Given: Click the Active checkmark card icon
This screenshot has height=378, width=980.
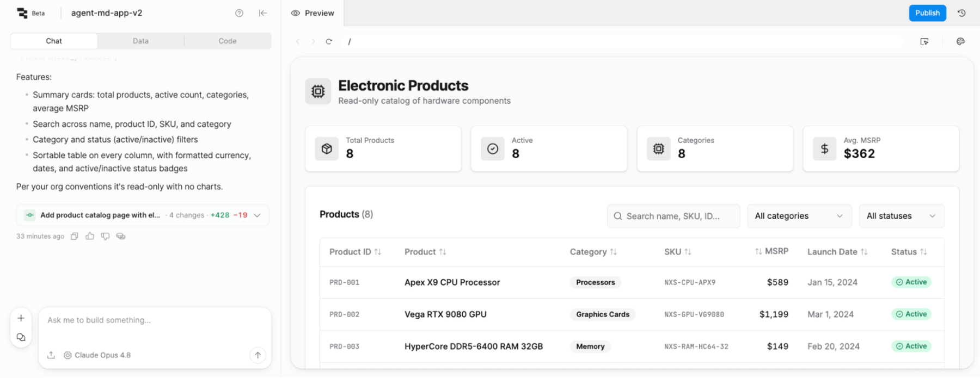Looking at the screenshot, I should [x=493, y=149].
